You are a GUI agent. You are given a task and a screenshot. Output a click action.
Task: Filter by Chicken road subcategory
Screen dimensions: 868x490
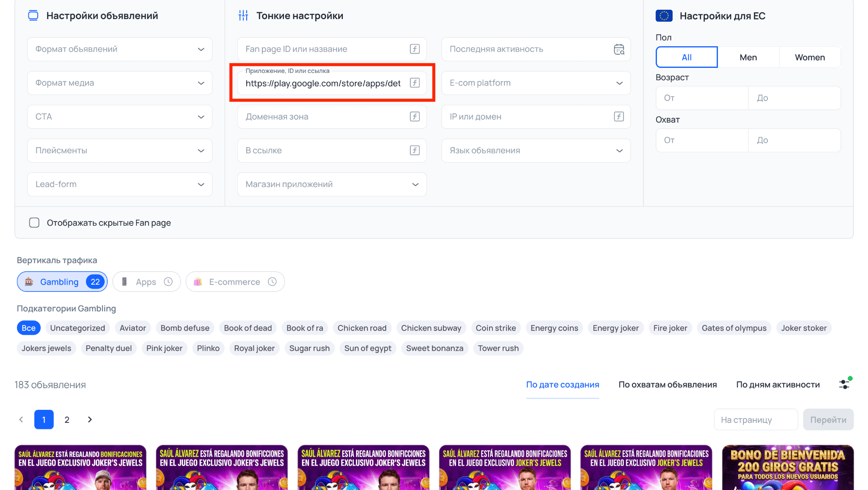(362, 328)
